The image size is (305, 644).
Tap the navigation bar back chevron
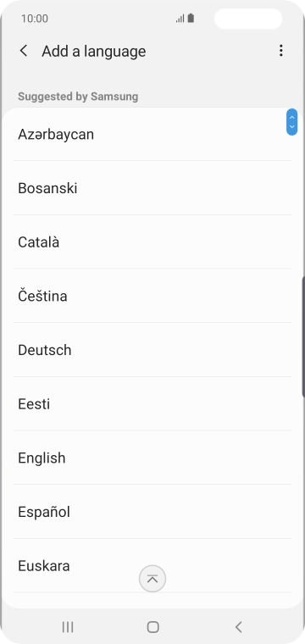239,627
